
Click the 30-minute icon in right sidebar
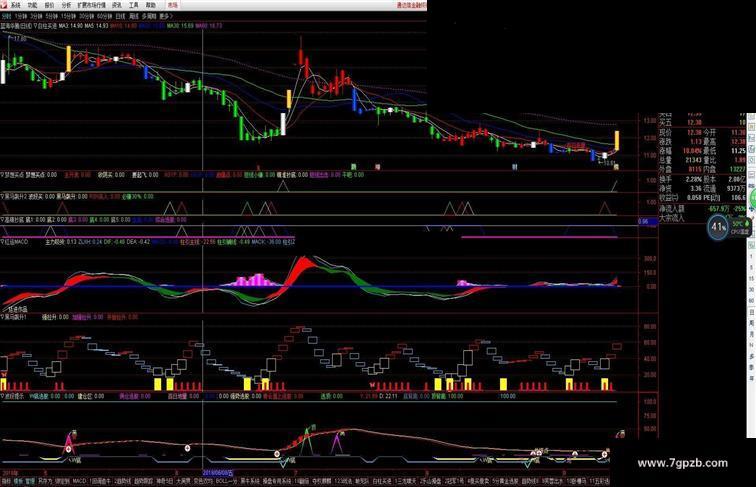(751, 290)
